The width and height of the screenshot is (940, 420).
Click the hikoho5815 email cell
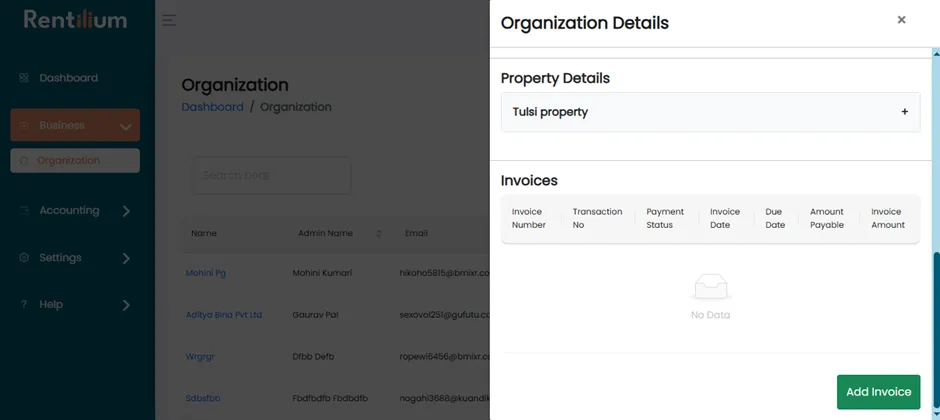445,273
